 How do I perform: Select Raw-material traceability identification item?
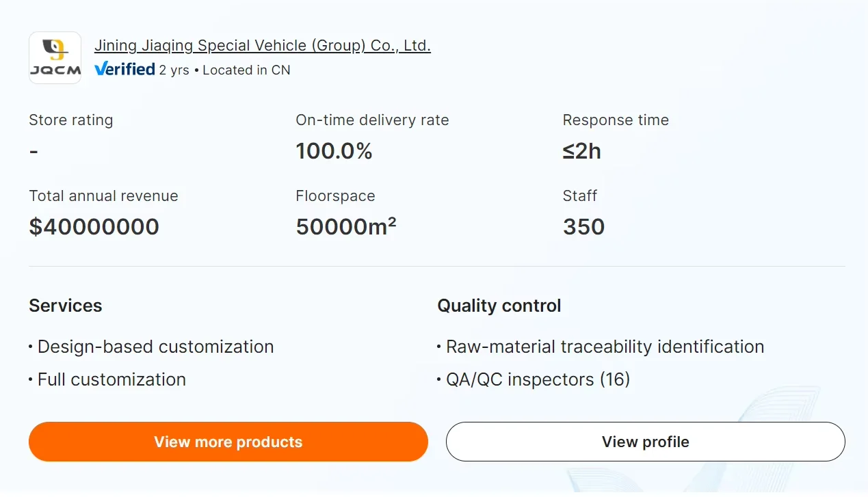click(605, 347)
